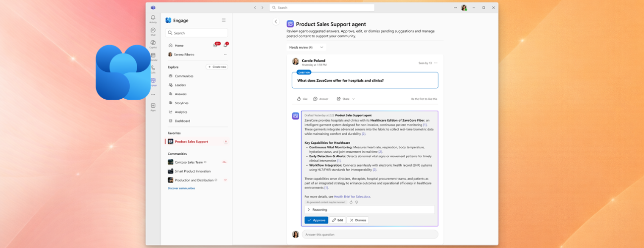Screen dimensions: 644x248
Task: Click the Answer this question field
Action: pyautogui.click(x=370, y=234)
